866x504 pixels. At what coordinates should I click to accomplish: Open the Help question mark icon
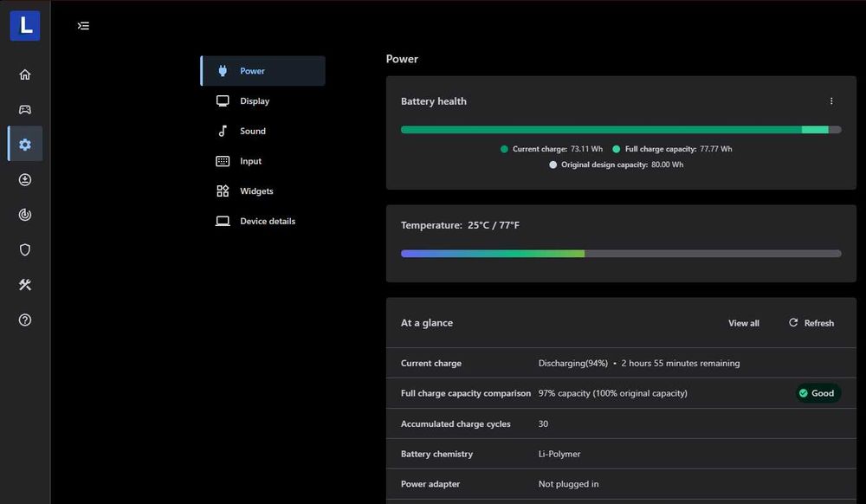point(25,320)
